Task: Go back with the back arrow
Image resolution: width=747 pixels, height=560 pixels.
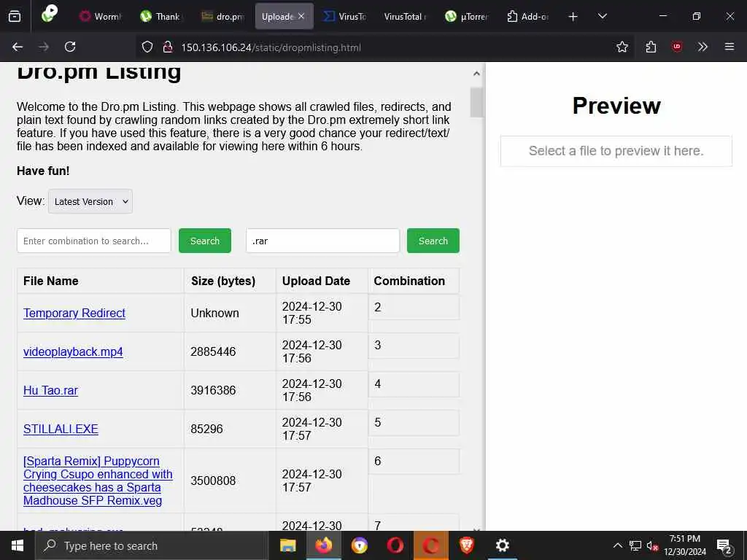Action: tap(18, 47)
